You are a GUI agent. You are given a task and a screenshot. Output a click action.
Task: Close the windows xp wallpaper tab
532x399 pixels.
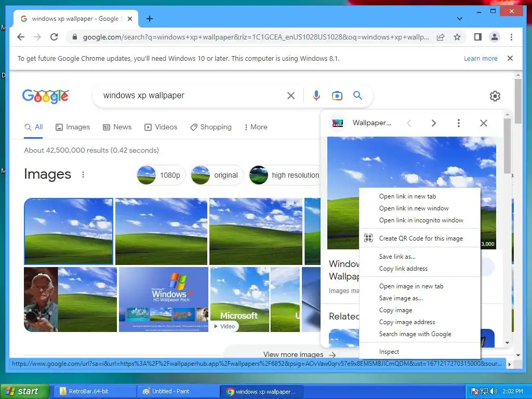click(129, 19)
